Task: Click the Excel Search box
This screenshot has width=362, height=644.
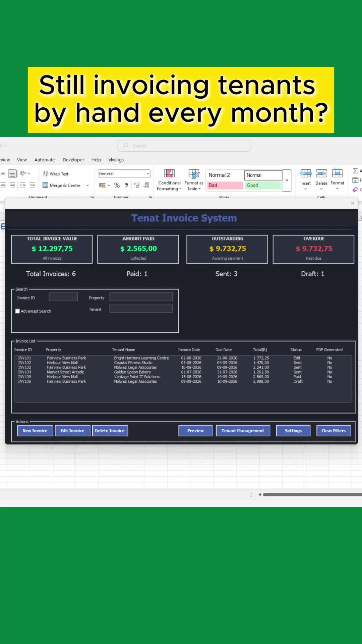Action: [x=184, y=146]
